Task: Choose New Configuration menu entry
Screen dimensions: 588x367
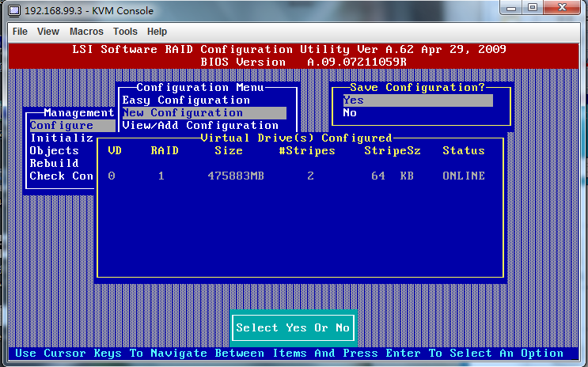Action: [x=204, y=113]
